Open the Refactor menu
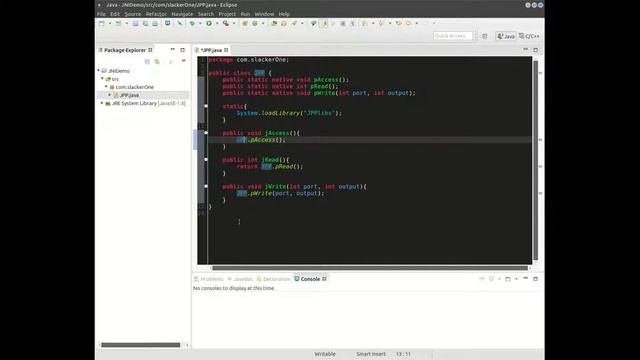The image size is (640, 360). 156,14
